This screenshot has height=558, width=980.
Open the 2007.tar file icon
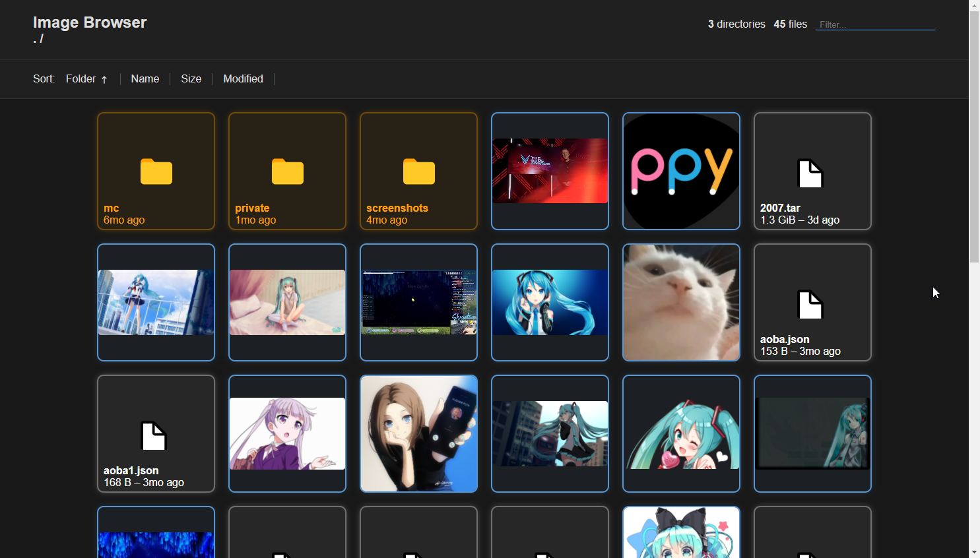click(x=810, y=173)
